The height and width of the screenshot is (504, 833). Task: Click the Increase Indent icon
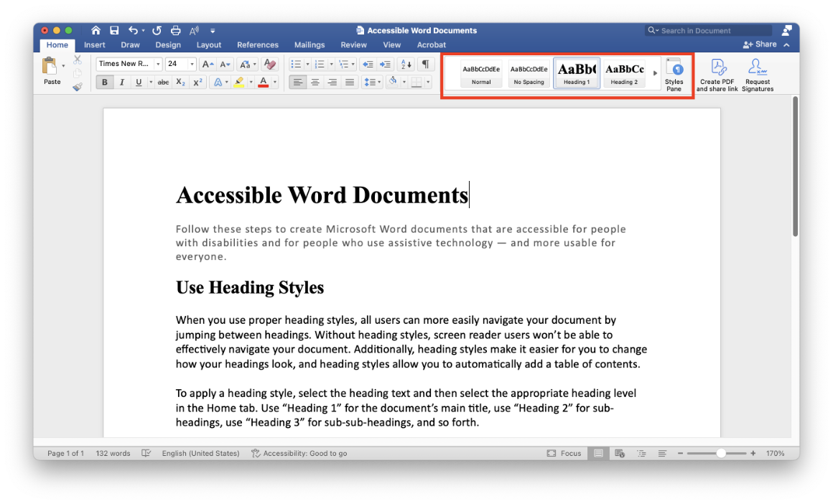(385, 63)
